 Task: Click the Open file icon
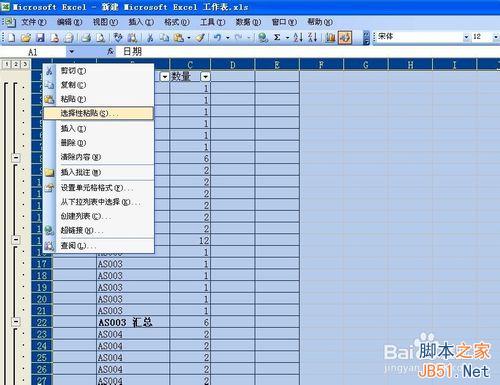[26, 38]
